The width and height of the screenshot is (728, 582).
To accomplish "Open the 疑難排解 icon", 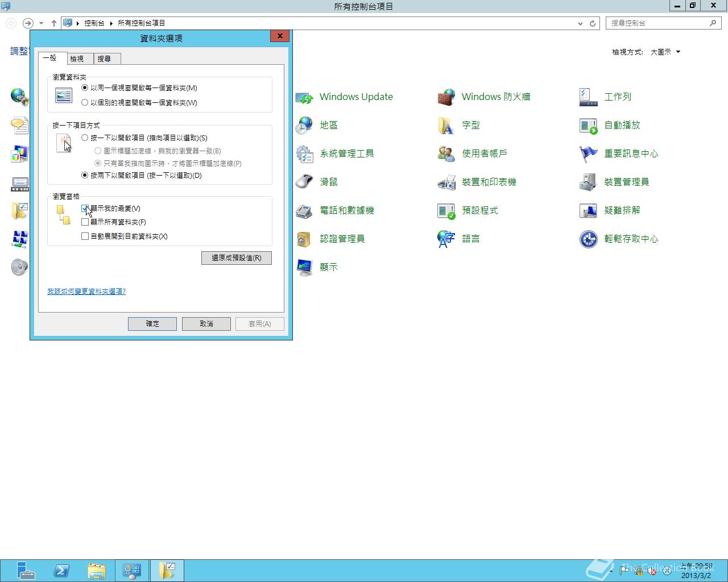I will point(589,211).
